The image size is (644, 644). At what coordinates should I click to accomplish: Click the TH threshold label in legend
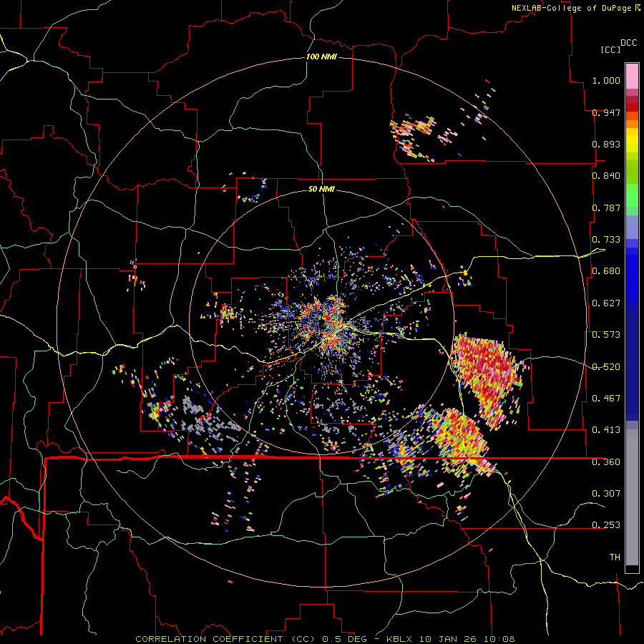615,557
